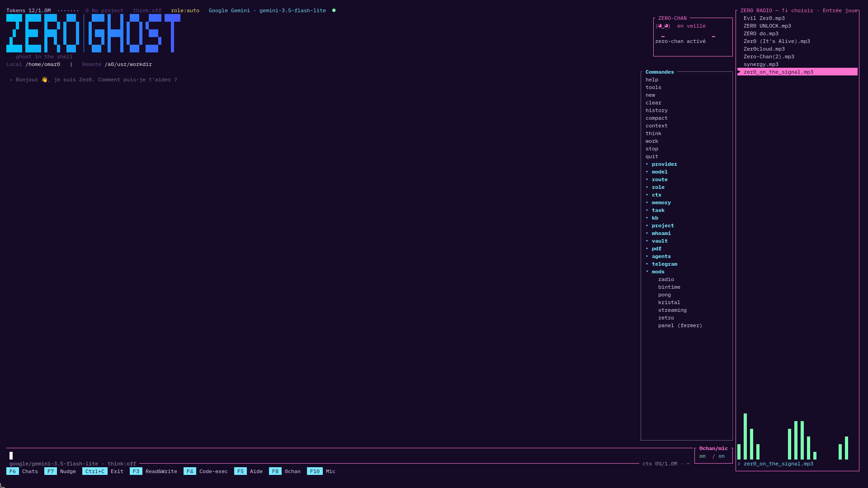Screen dimensions: 868x488
Task: Close panel via panel (fermer)
Action: point(680,325)
